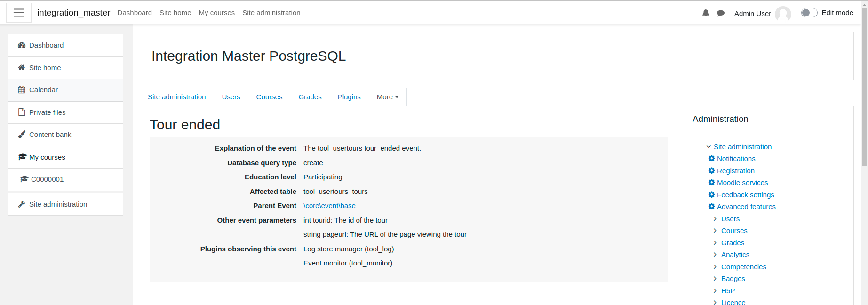Click gear icon next to Feedback settings

pyautogui.click(x=712, y=195)
